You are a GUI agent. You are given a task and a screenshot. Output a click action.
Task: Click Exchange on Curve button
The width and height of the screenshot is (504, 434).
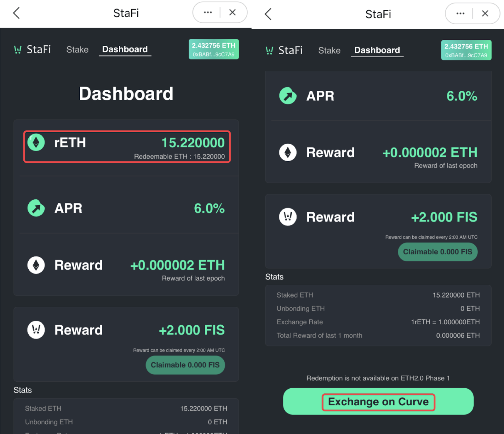point(378,401)
